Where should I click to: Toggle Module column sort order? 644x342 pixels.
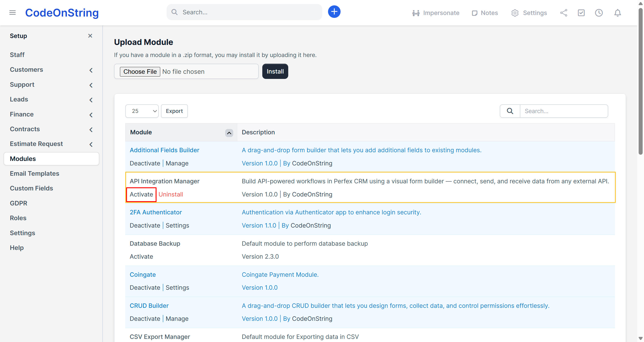229,133
